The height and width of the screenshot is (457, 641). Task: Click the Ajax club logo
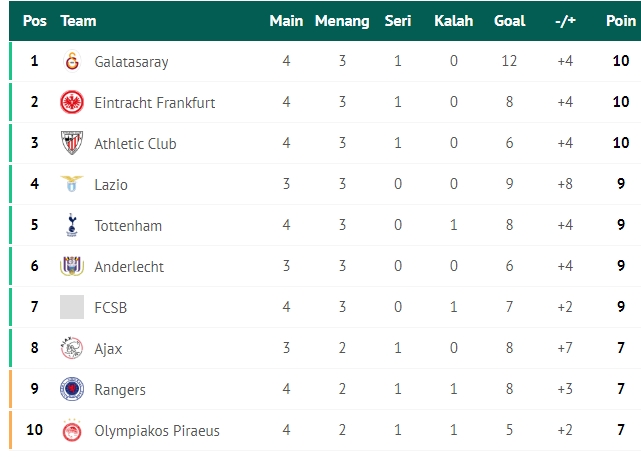72,348
